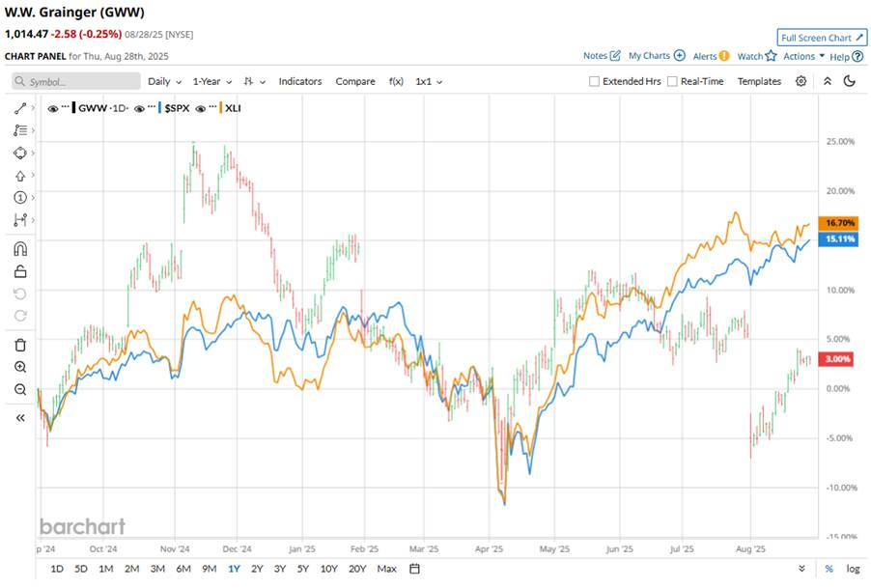Screen dimensions: 871x588
Task: Switch to dark mode moon icon
Action: click(x=849, y=81)
